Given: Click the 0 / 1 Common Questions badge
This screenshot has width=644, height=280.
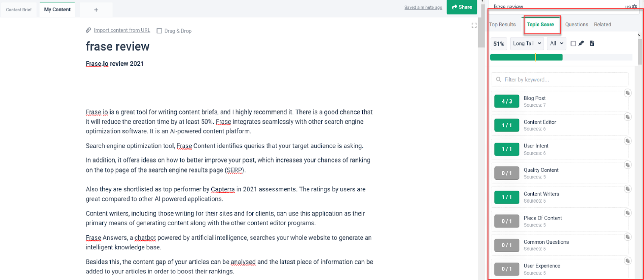Looking at the screenshot, I should pyautogui.click(x=507, y=245).
